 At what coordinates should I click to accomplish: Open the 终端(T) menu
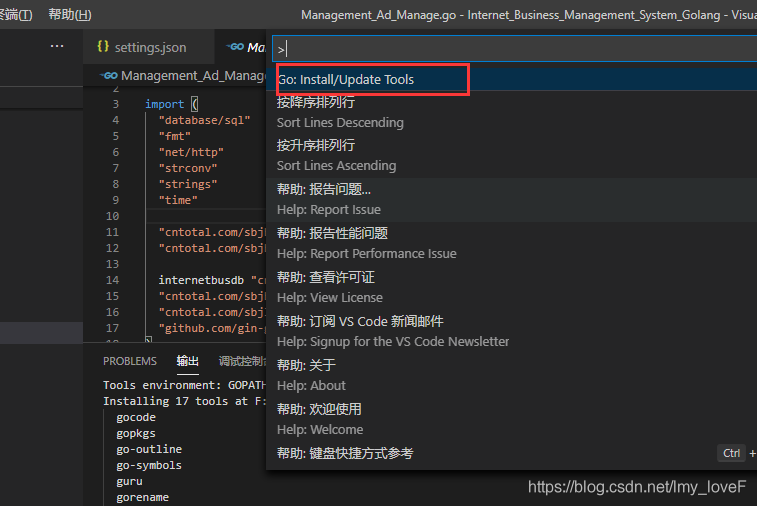[x=16, y=14]
